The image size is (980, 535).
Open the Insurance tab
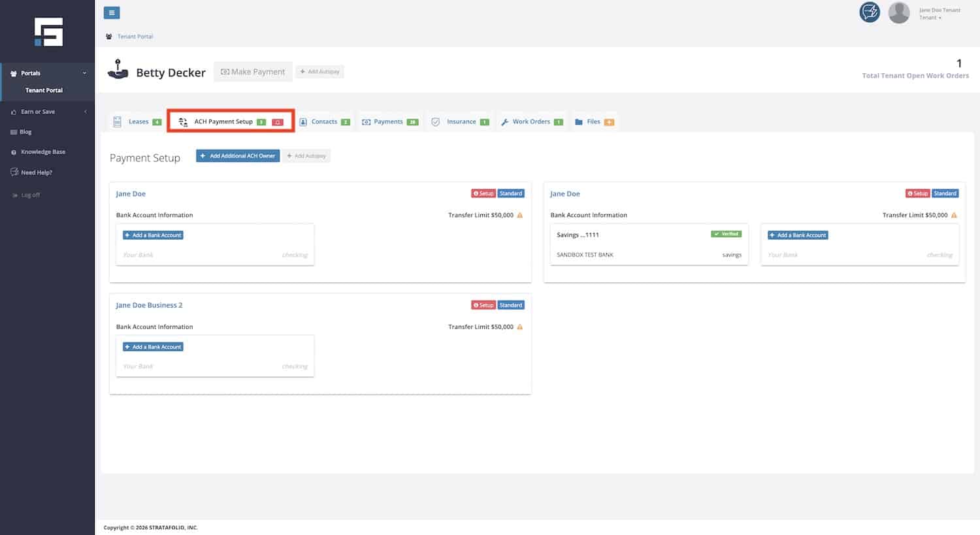pos(460,122)
